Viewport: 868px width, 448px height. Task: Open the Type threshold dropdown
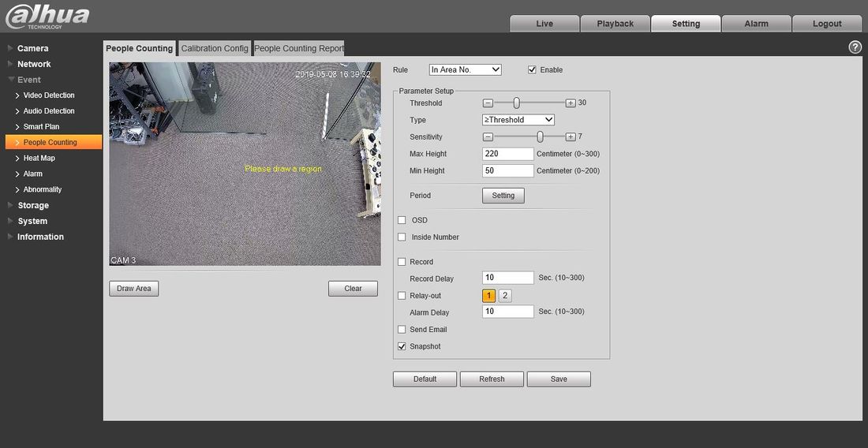518,120
